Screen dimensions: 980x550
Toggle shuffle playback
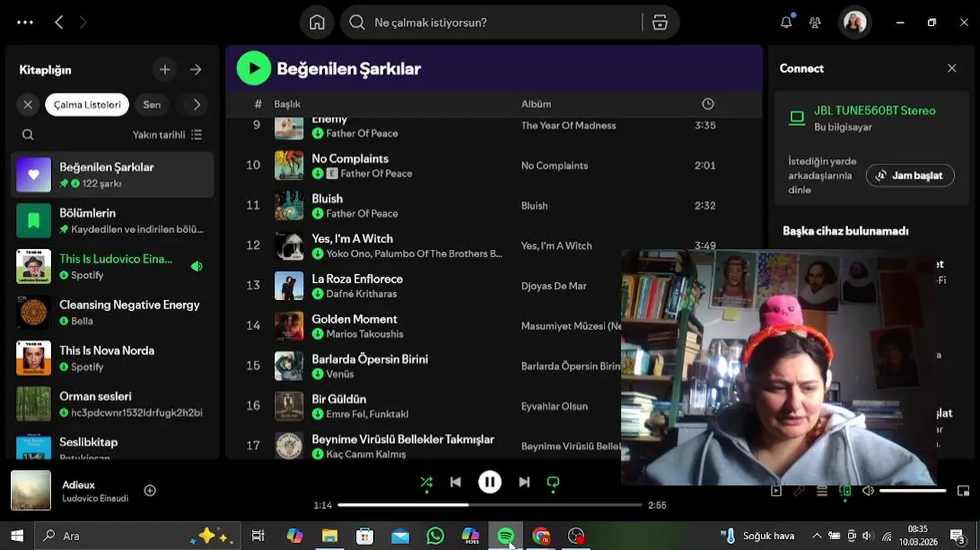click(427, 482)
